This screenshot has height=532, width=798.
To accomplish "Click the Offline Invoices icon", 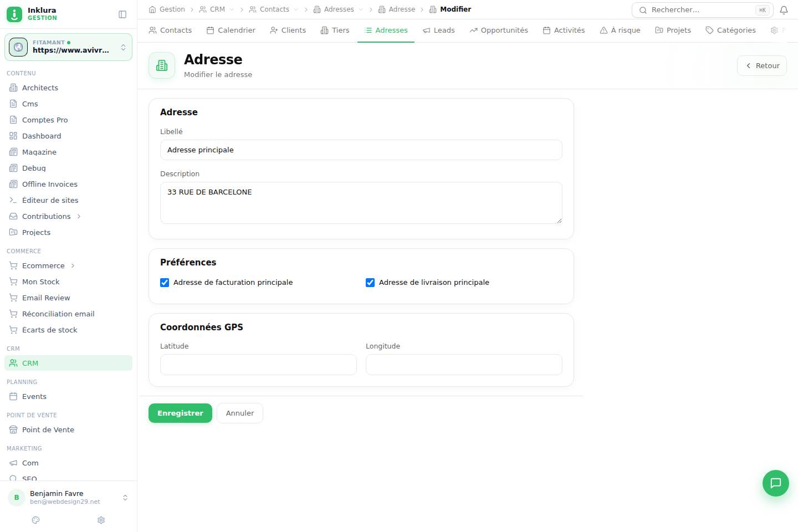I will (x=13, y=184).
